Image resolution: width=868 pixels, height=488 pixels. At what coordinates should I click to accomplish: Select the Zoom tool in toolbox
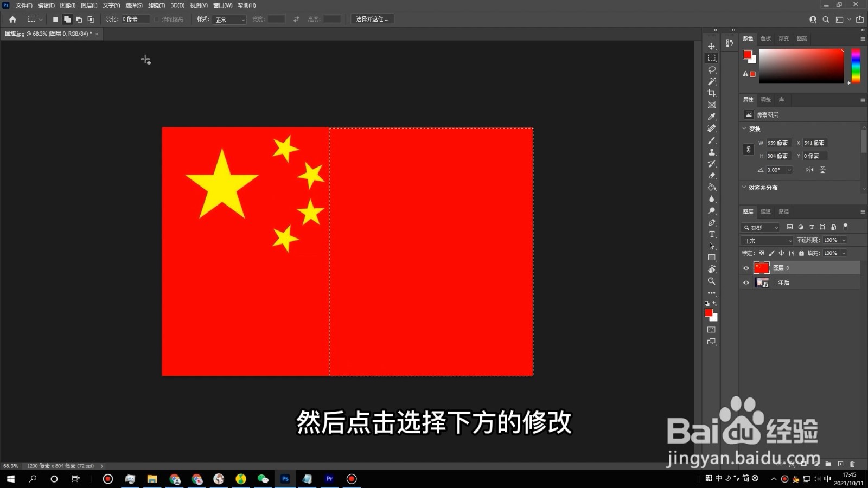(x=711, y=281)
